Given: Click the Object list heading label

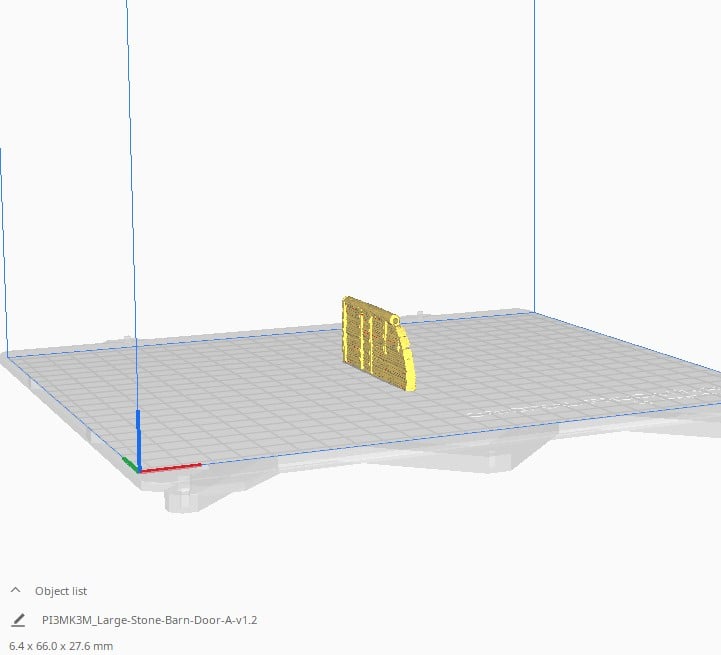Looking at the screenshot, I should coord(61,591).
